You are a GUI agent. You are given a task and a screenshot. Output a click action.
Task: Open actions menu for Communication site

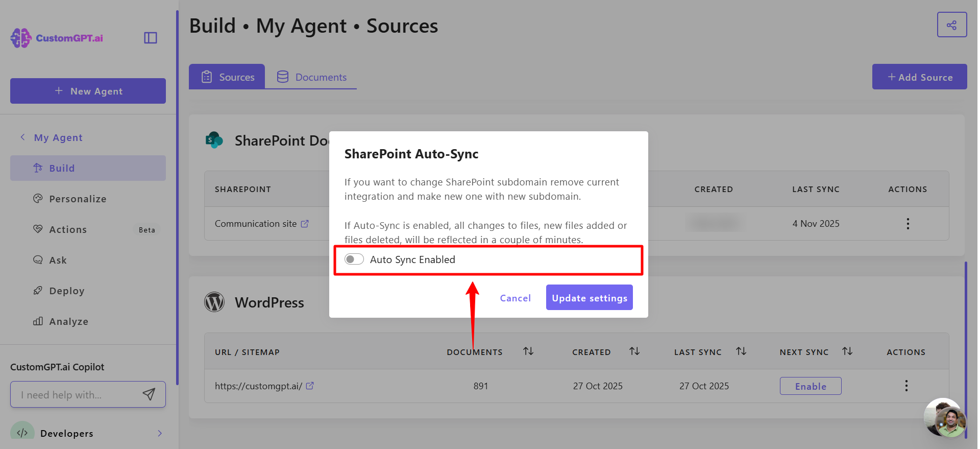click(x=908, y=223)
